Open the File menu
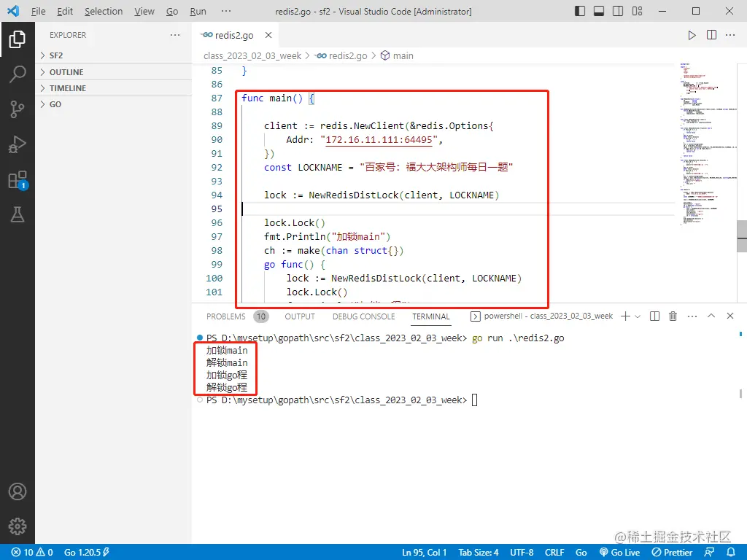The image size is (747, 560). click(x=38, y=12)
